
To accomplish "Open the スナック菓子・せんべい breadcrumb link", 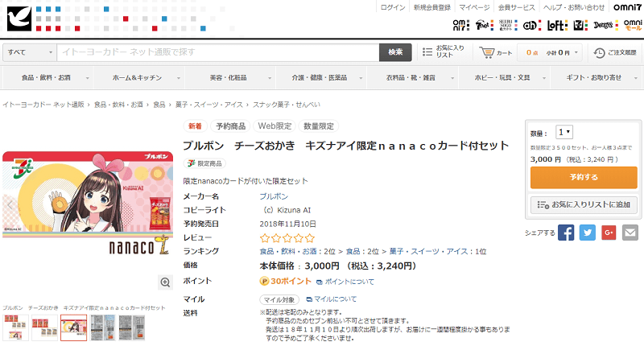I will 287,105.
